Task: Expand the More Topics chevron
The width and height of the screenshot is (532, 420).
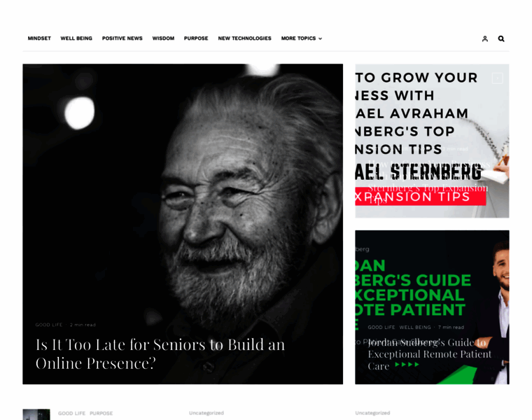Action: (x=320, y=38)
